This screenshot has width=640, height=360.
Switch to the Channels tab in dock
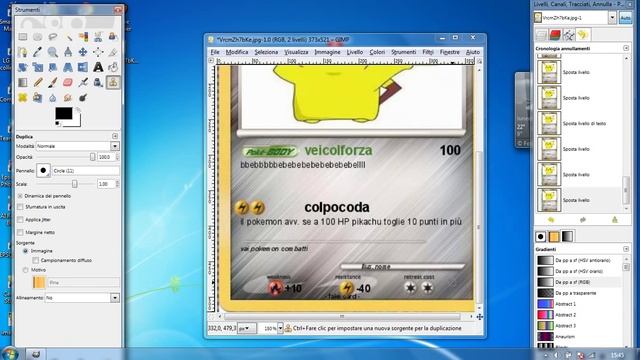(555, 35)
